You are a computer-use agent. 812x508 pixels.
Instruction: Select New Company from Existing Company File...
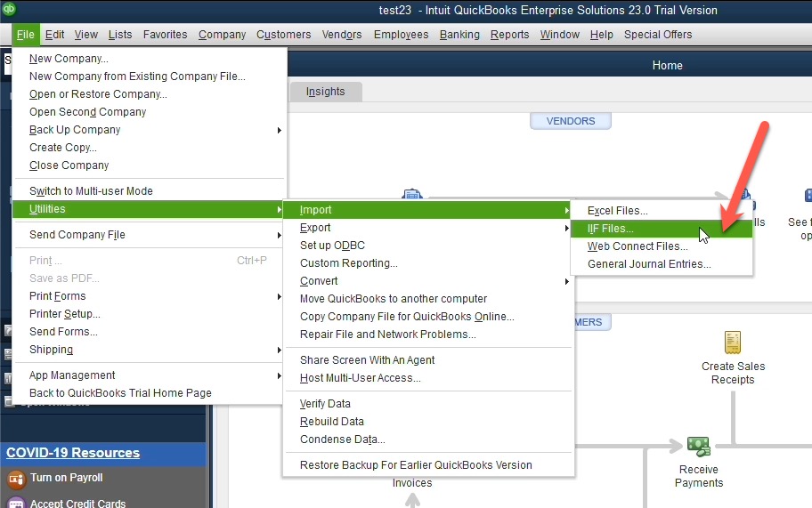coord(150,77)
